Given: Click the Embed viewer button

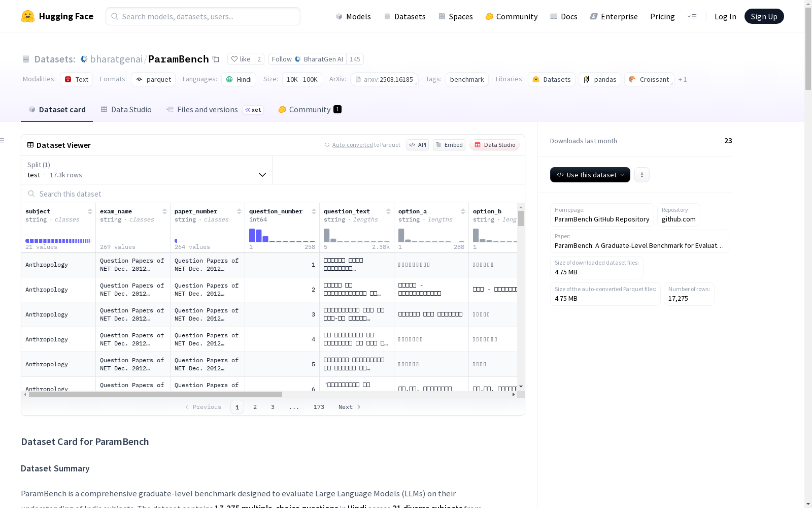Looking at the screenshot, I should click(449, 145).
